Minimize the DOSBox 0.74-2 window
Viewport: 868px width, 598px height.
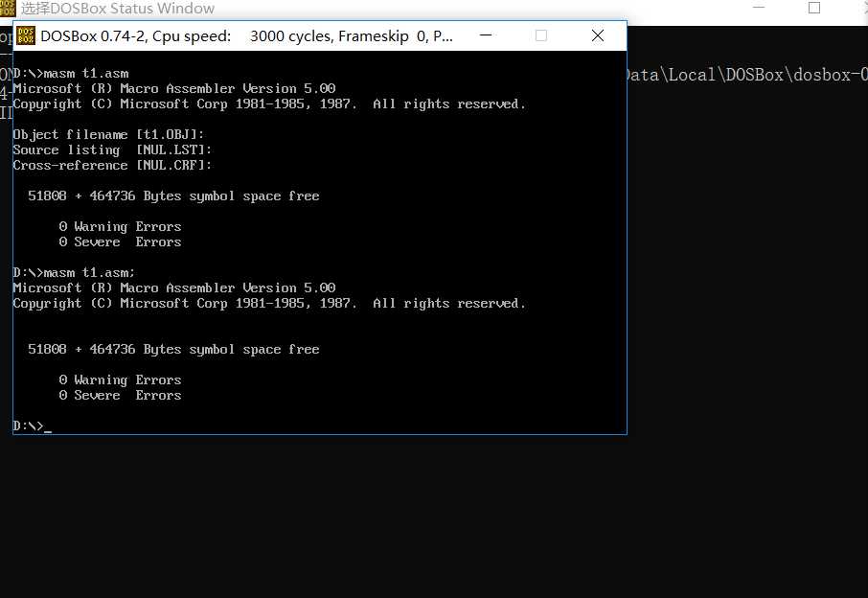coord(486,36)
